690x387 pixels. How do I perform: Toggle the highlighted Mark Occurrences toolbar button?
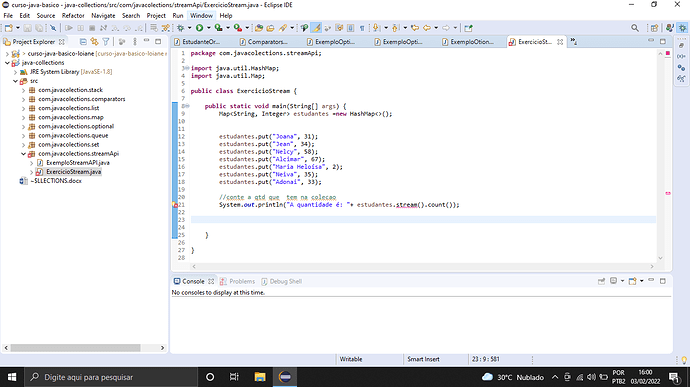pyautogui.click(x=316, y=28)
